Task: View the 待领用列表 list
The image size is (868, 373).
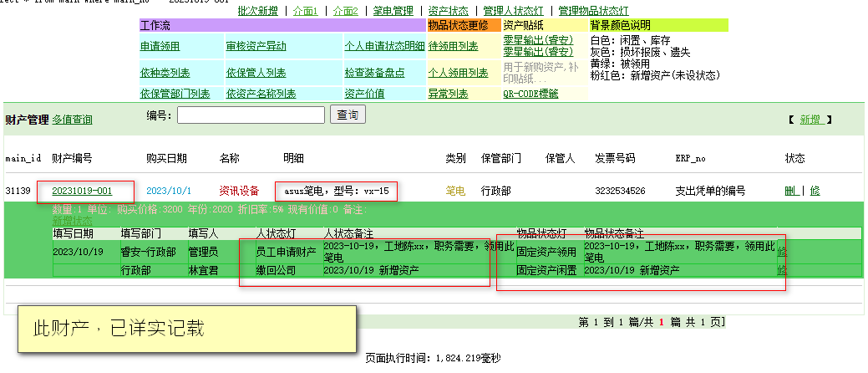Action: (x=453, y=47)
